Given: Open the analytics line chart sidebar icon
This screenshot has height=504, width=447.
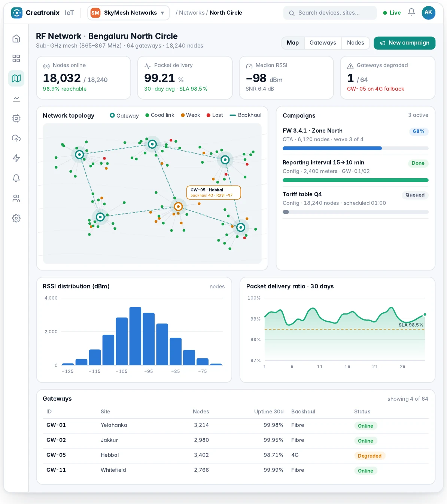Looking at the screenshot, I should coord(16,98).
